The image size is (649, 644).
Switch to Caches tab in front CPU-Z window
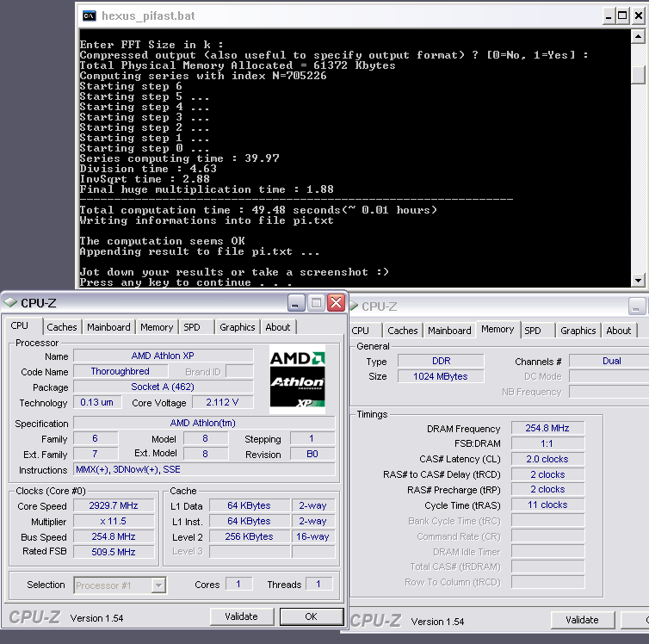[x=62, y=327]
